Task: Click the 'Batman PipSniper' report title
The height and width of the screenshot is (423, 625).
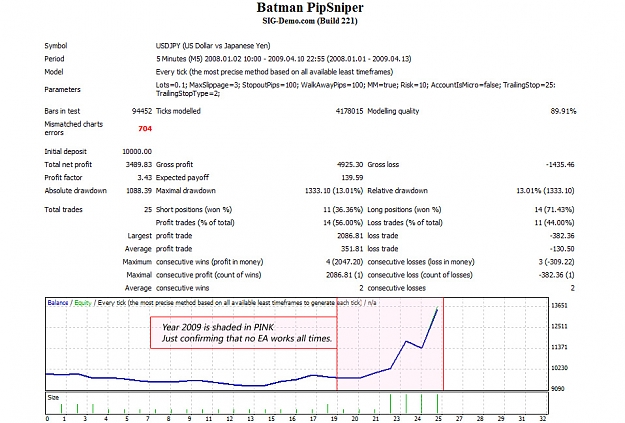Action: click(x=310, y=8)
